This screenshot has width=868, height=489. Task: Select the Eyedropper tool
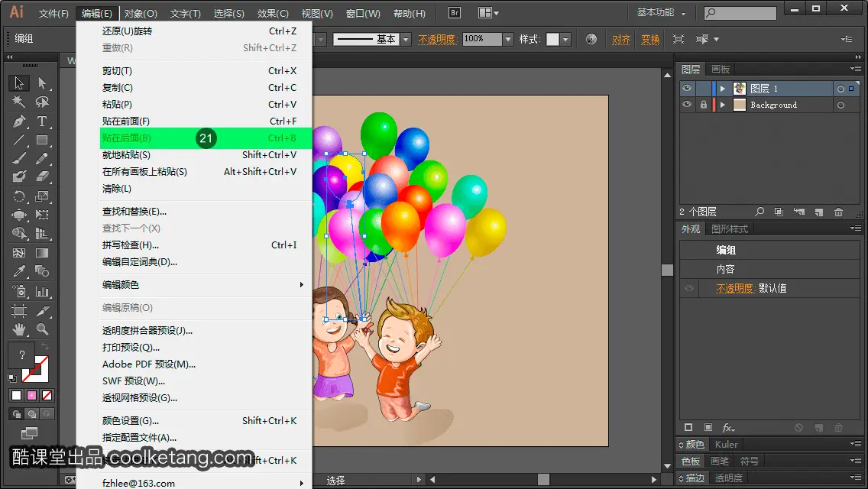(x=19, y=271)
